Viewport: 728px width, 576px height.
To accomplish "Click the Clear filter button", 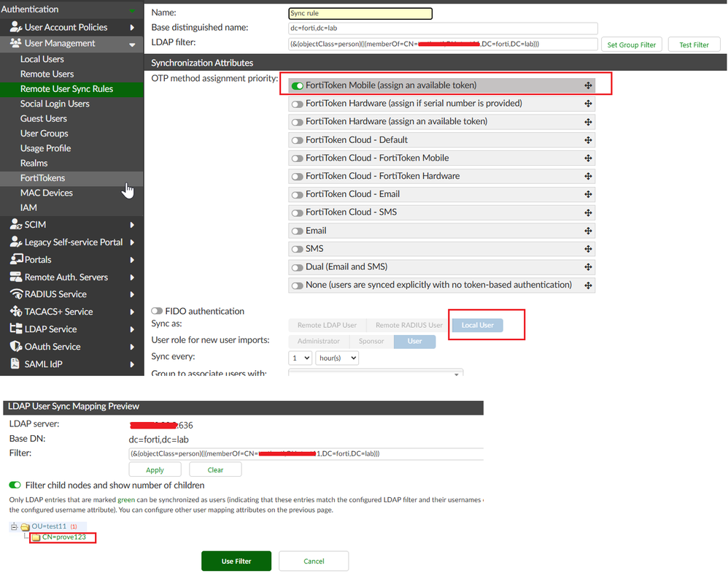I will point(215,469).
